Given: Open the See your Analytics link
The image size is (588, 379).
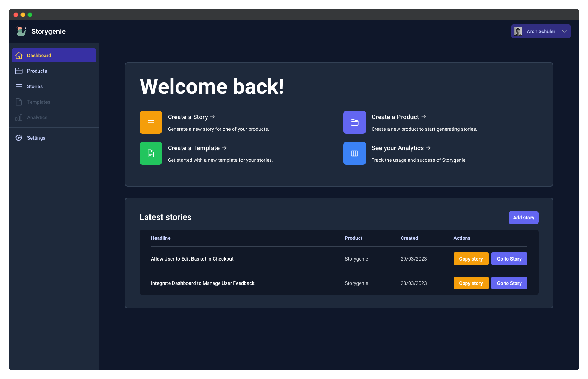Looking at the screenshot, I should coord(401,148).
